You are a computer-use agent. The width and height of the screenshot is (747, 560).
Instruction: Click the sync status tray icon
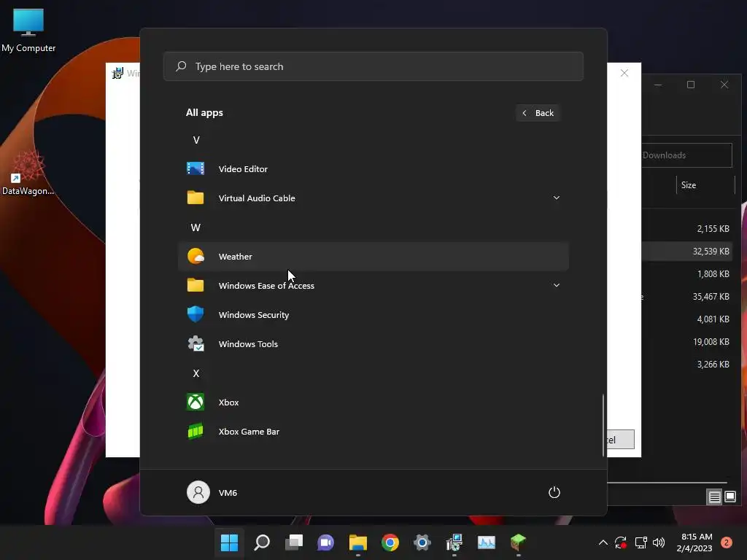pos(621,542)
